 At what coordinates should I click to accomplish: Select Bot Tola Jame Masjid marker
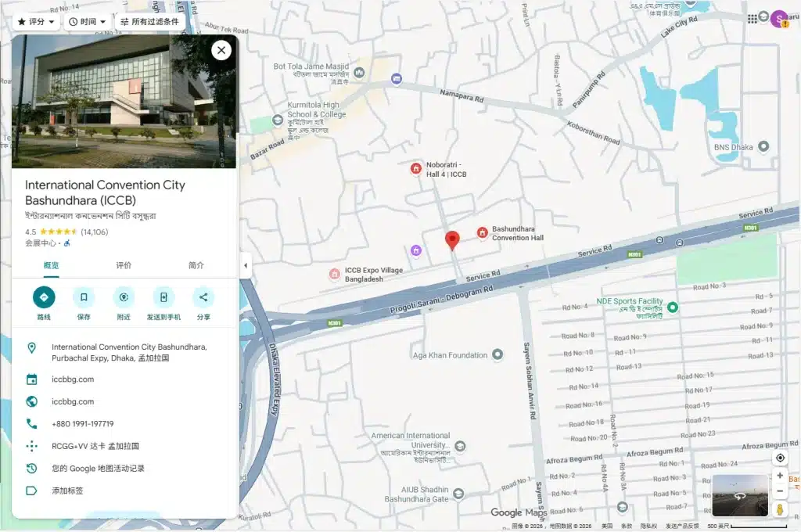(x=359, y=73)
